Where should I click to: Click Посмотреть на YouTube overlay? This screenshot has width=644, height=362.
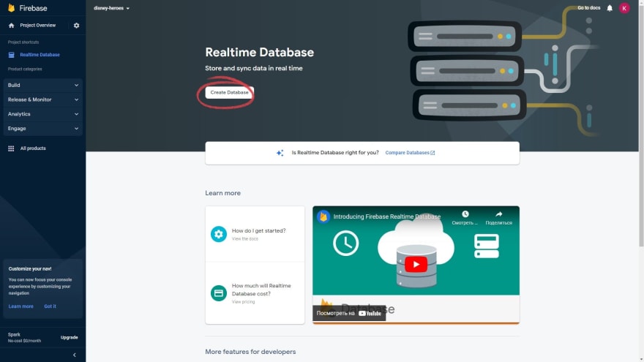tap(349, 313)
